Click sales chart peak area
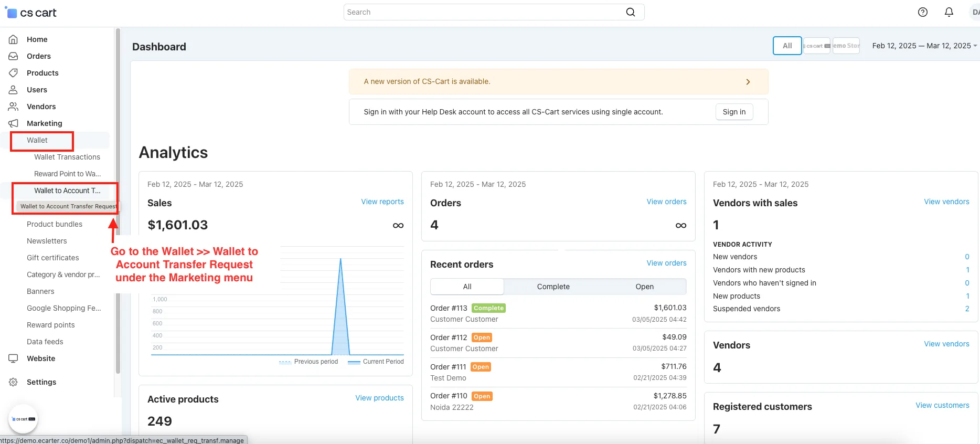The image size is (980, 444). 341,307
